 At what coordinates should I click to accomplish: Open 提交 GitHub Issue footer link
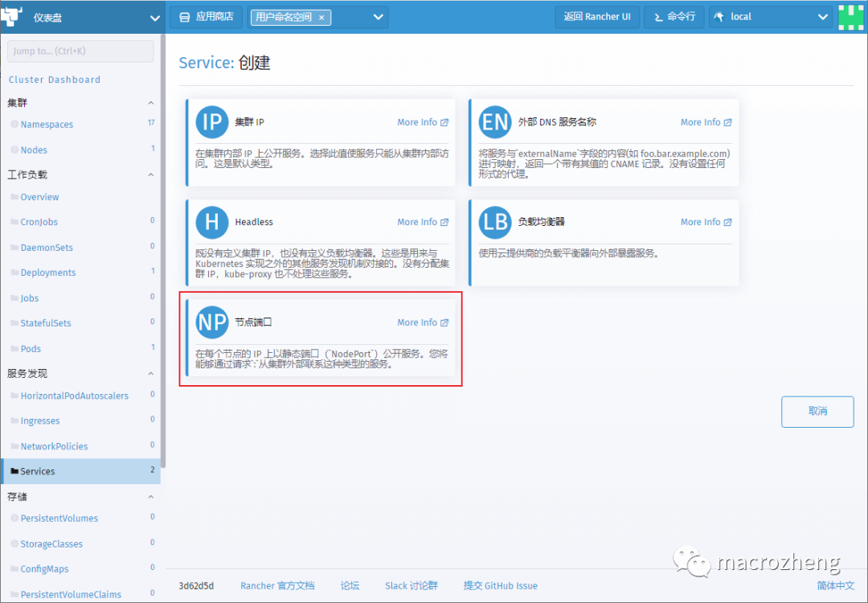[501, 586]
